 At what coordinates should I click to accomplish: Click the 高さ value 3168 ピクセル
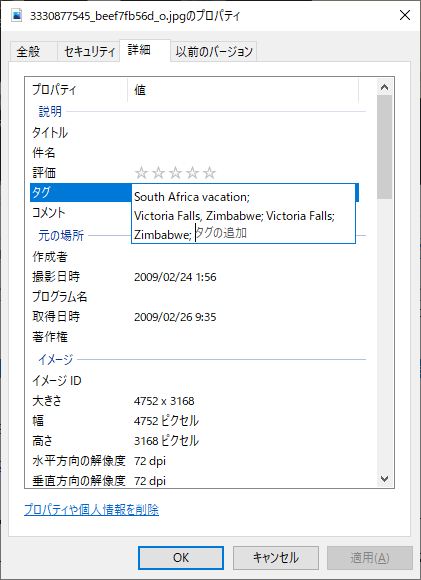[166, 441]
